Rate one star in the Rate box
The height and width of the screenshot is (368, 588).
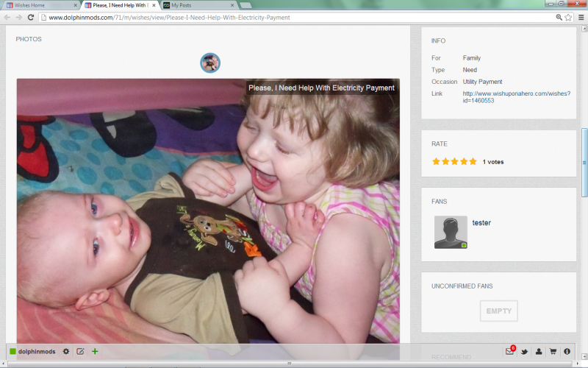[x=436, y=161]
